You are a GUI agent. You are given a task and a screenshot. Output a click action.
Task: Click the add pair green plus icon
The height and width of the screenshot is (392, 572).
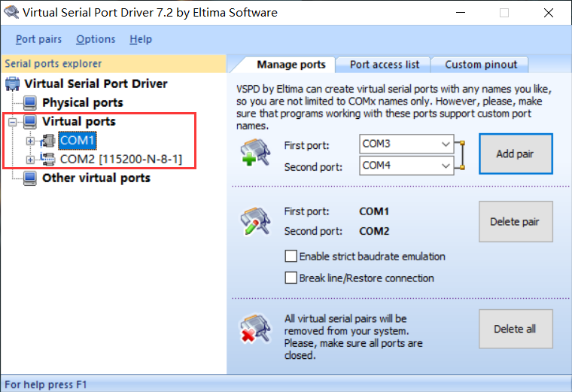point(251,153)
